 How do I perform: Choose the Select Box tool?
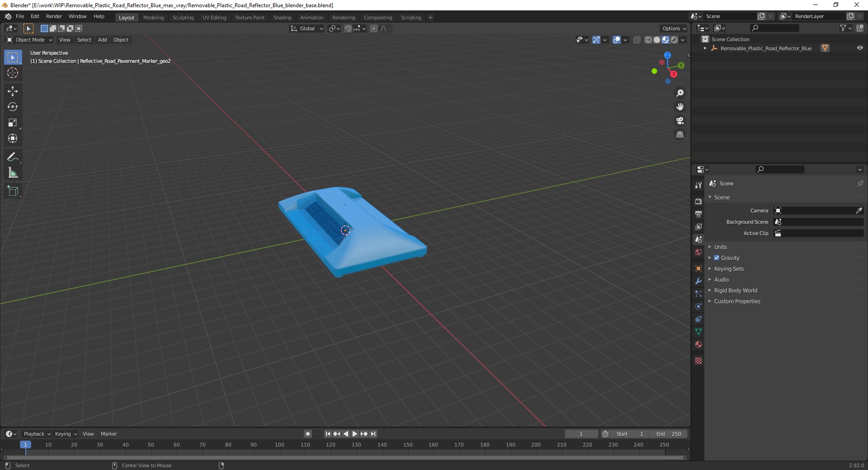[13, 57]
